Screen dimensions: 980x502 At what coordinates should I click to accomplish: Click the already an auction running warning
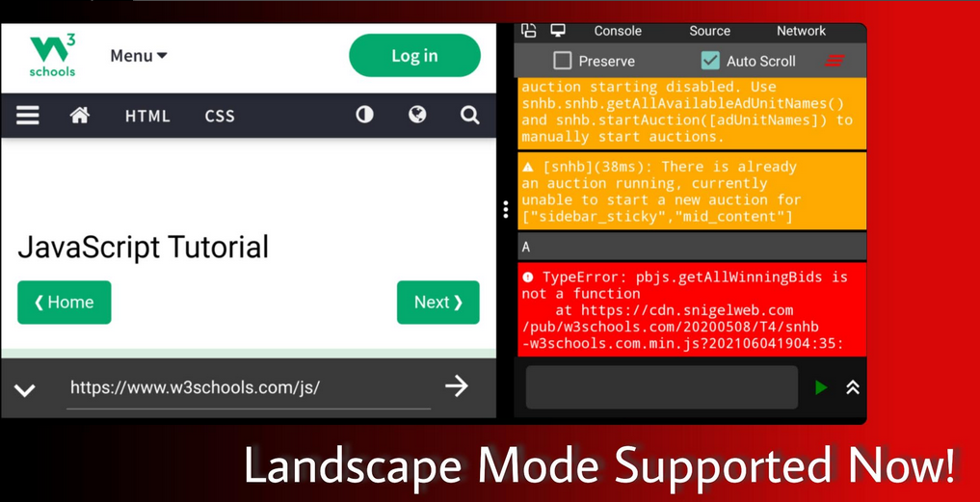(x=692, y=192)
